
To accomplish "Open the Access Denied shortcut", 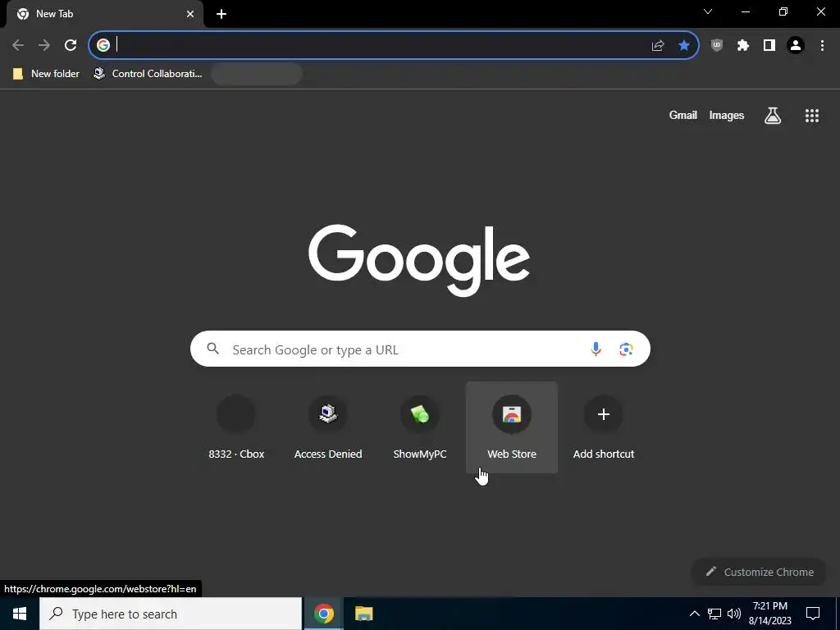I will 328,427.
